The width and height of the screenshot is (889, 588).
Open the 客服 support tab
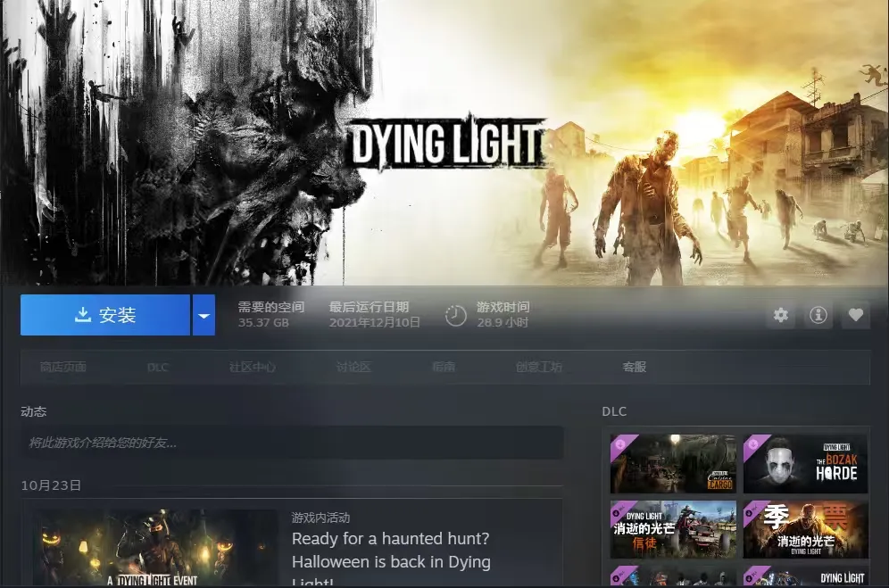pos(635,367)
